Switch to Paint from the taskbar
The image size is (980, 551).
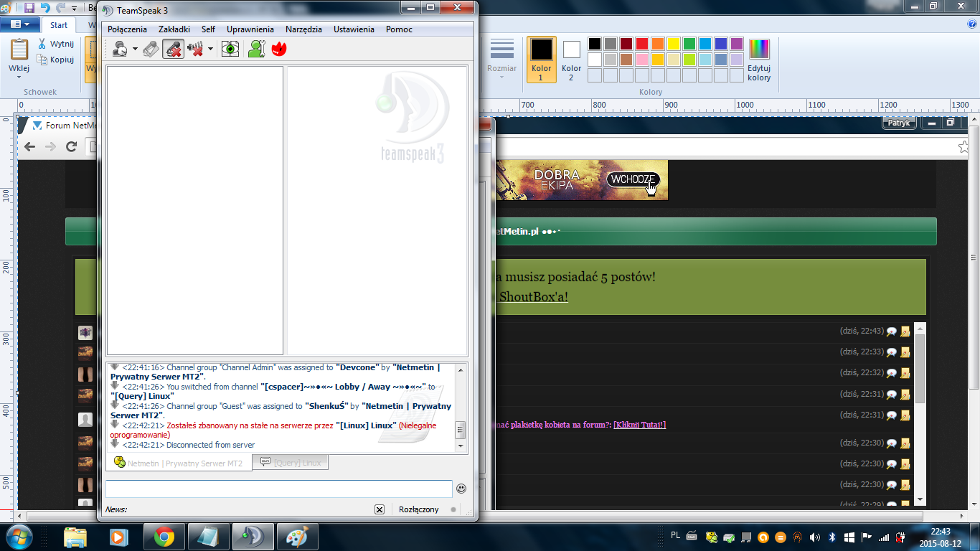297,537
